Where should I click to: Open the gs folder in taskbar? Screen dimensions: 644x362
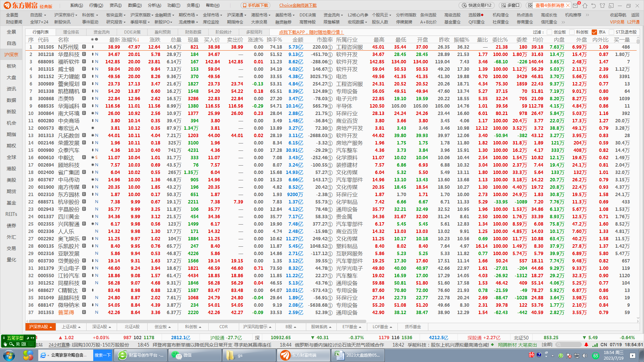249,355
